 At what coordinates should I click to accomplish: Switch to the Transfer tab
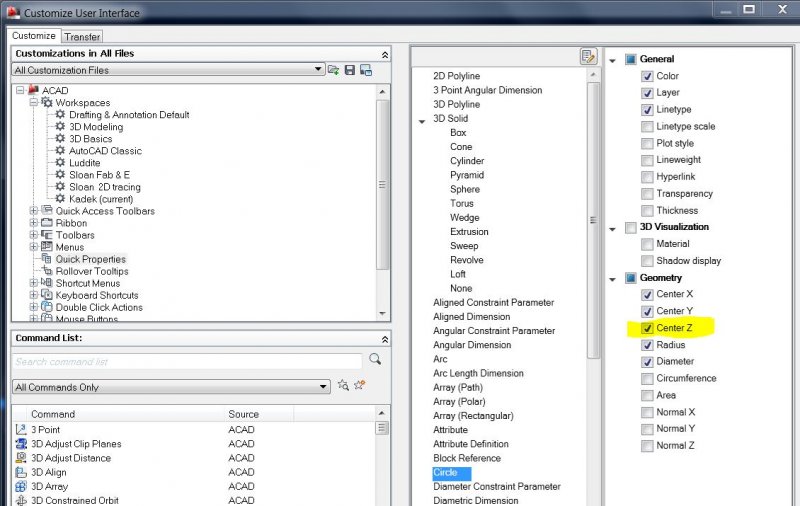[x=82, y=37]
